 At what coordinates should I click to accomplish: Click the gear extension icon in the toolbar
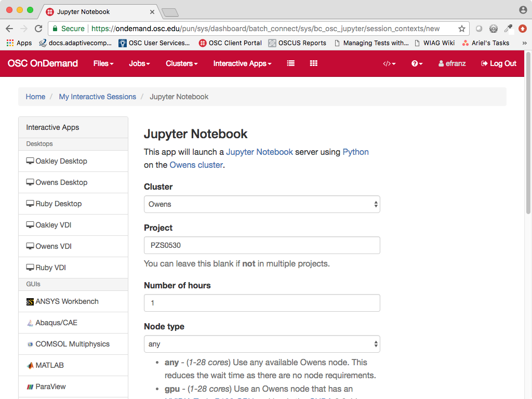[x=494, y=29]
